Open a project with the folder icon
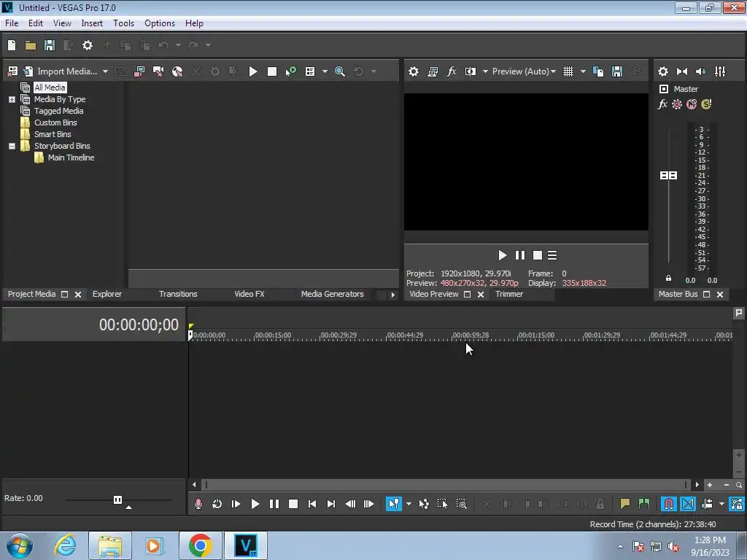 pyautogui.click(x=31, y=45)
